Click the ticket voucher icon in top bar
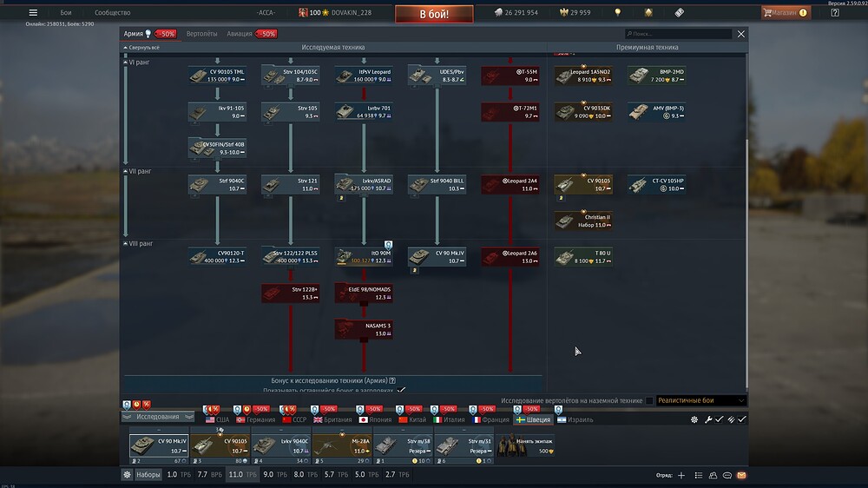868x488 pixels. coord(680,12)
